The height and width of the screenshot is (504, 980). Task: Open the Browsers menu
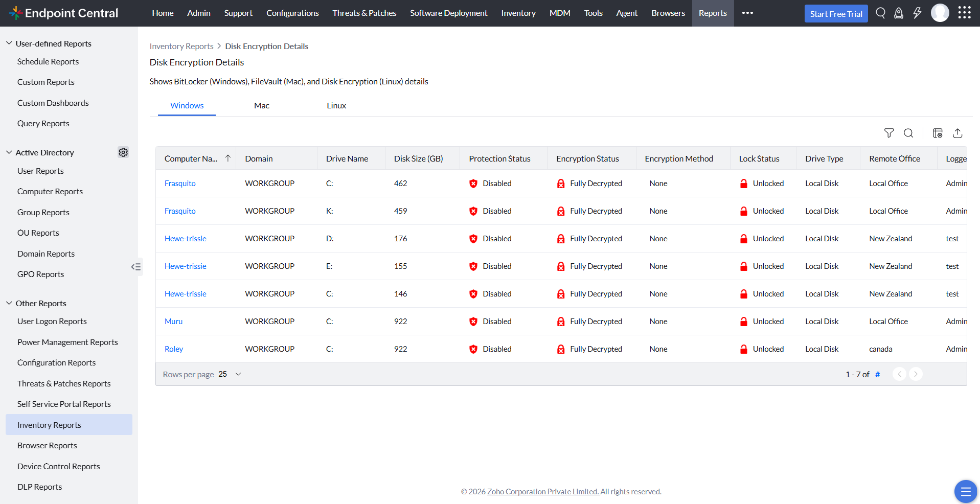(x=668, y=13)
